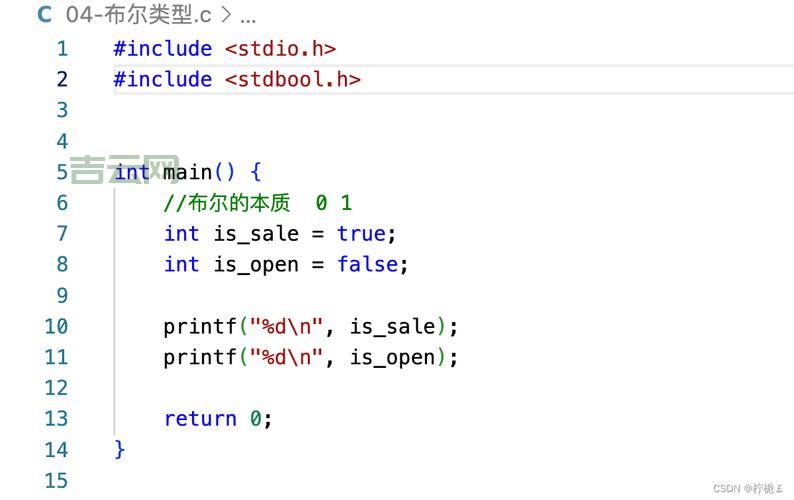Click the closing brace on line 14
This screenshot has width=794, height=500.
[x=120, y=449]
